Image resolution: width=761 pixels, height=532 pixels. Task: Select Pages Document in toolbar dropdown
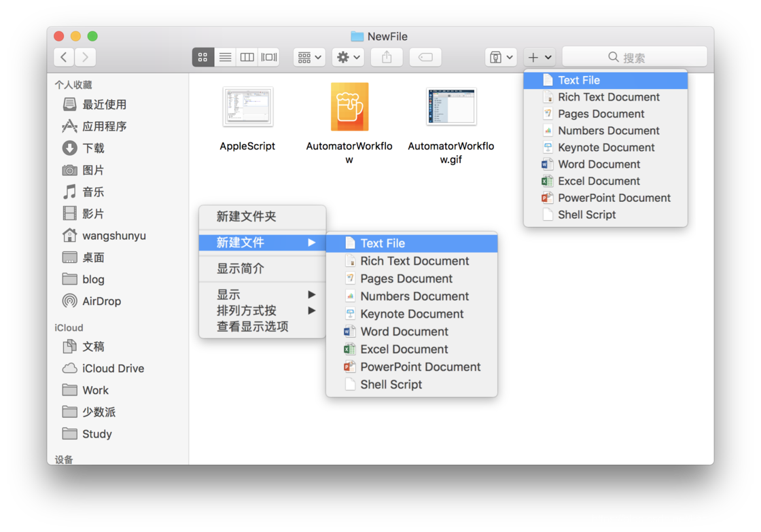[605, 113]
